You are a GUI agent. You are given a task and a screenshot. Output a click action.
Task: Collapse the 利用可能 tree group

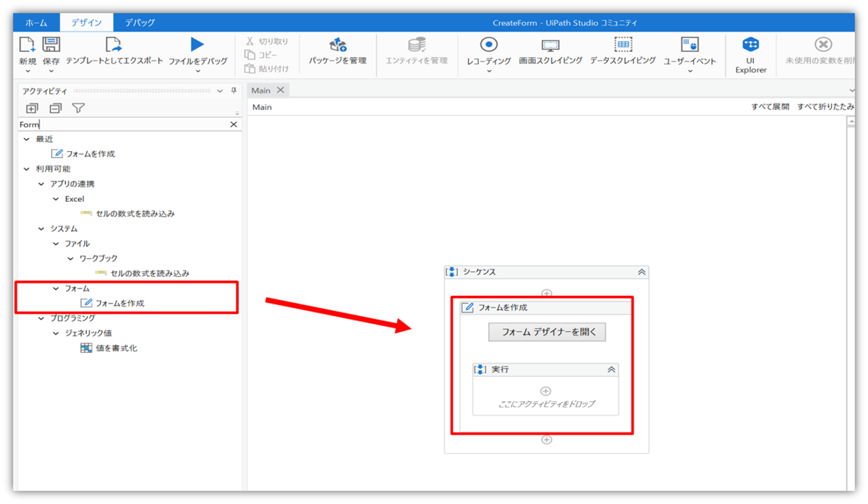click(27, 168)
